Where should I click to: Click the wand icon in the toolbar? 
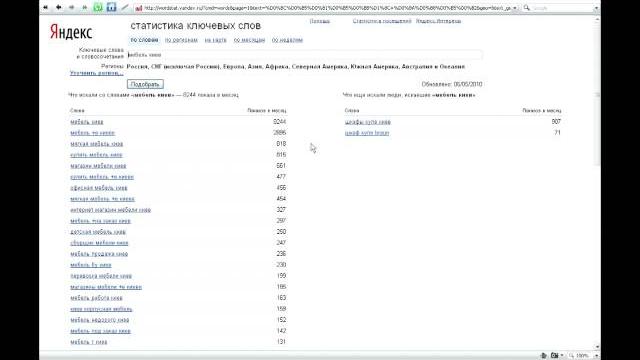pyautogui.click(x=125, y=7)
